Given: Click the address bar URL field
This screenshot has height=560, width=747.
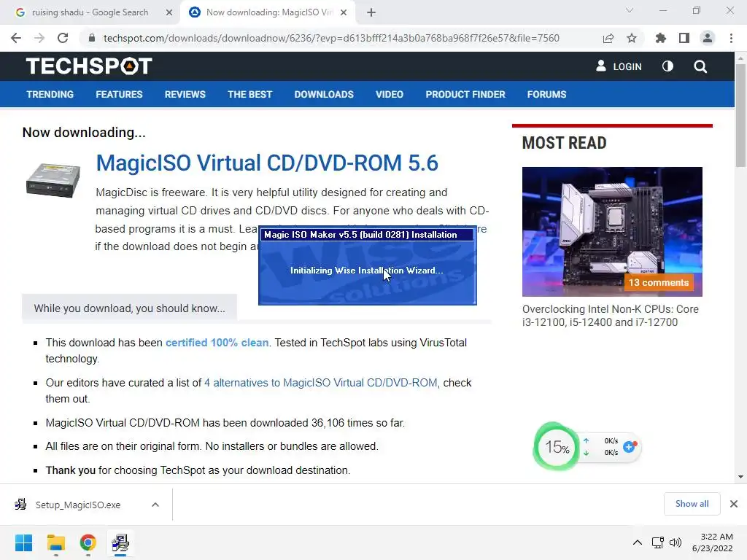Looking at the screenshot, I should pyautogui.click(x=331, y=38).
